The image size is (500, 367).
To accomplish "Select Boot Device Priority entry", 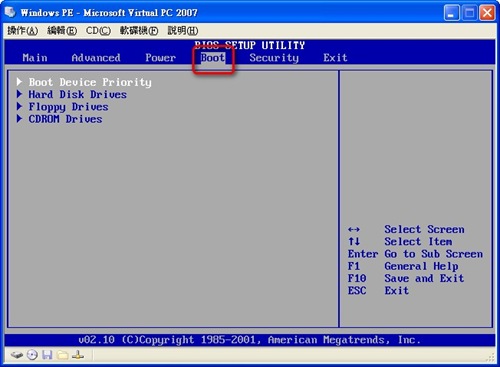I will pos(90,82).
